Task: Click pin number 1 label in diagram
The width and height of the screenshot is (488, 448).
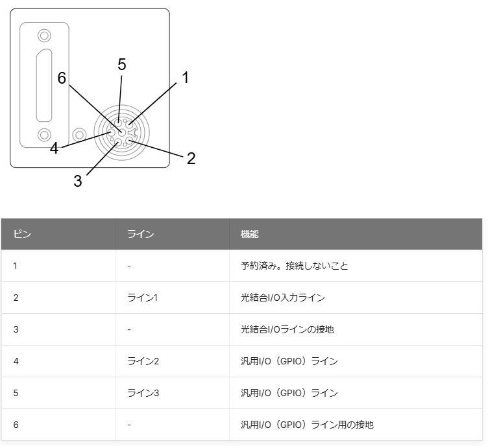Action: [x=186, y=77]
